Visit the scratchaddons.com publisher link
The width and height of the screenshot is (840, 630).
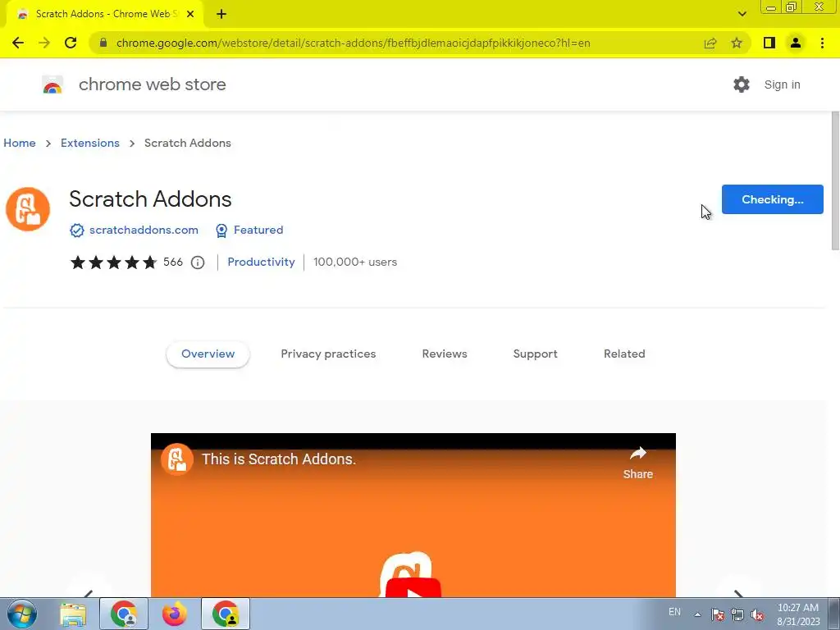(144, 230)
